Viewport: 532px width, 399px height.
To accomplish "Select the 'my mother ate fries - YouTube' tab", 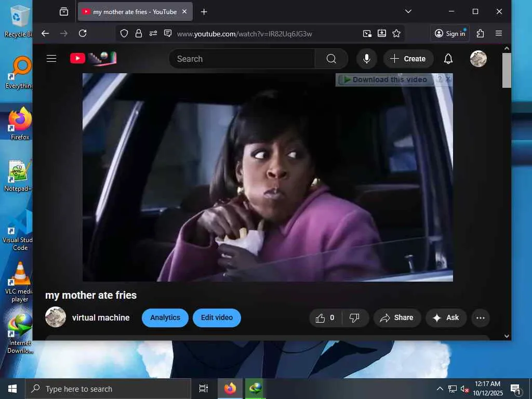I will pyautogui.click(x=135, y=11).
